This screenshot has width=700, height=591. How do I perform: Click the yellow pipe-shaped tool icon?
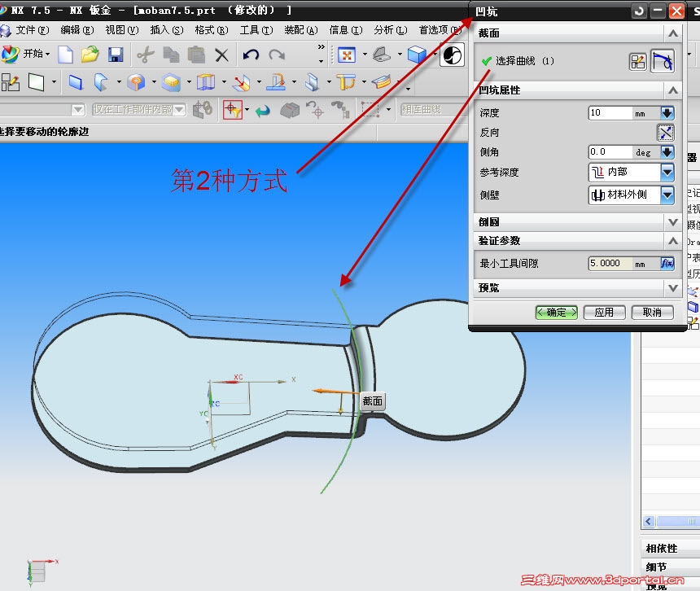pyautogui.click(x=346, y=82)
